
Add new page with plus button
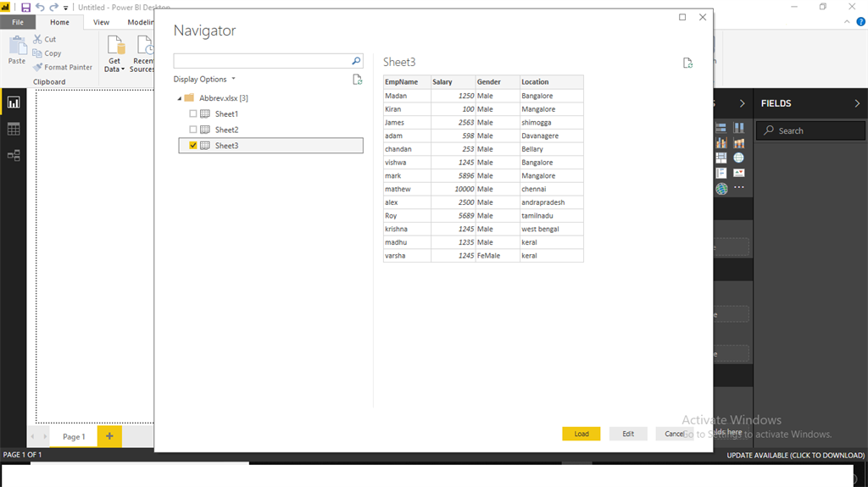pyautogui.click(x=109, y=436)
